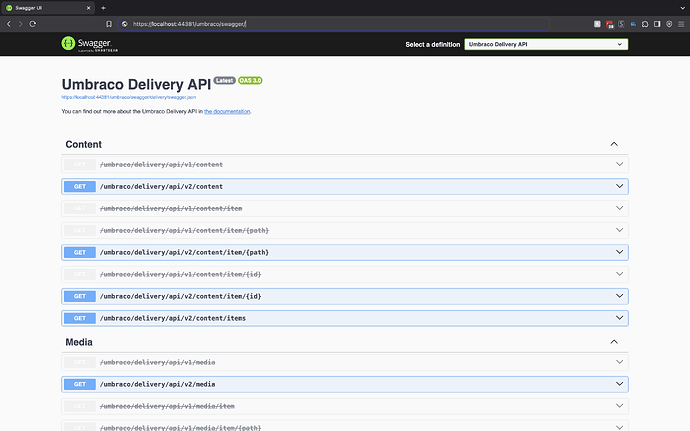Screen dimensions: 690x431
Task: Expand deprecated v1/content endpoint chevron
Action: click(x=619, y=164)
